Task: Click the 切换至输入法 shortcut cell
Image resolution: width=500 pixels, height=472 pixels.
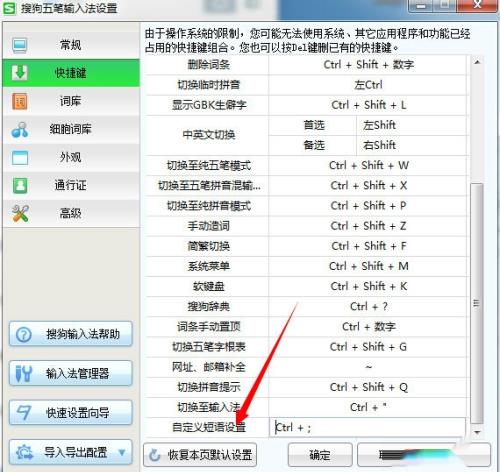Action: tap(368, 407)
